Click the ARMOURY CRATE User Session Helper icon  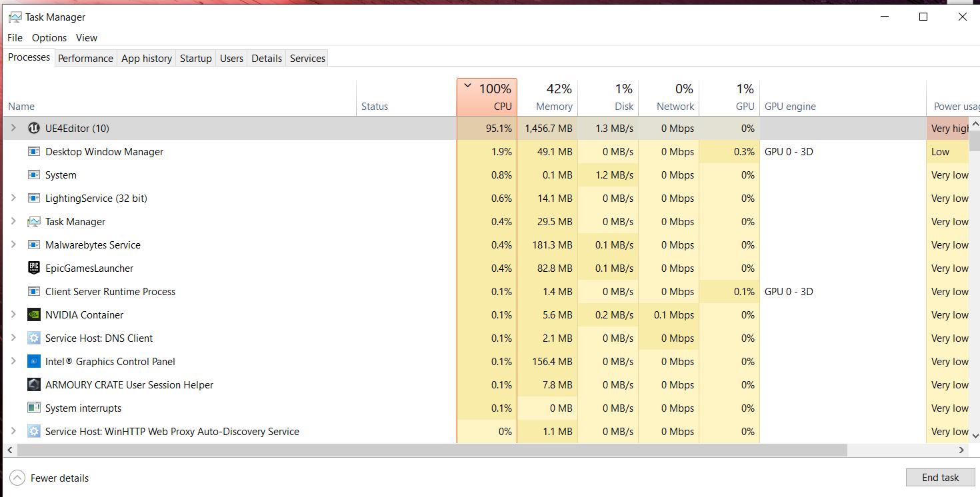(34, 384)
